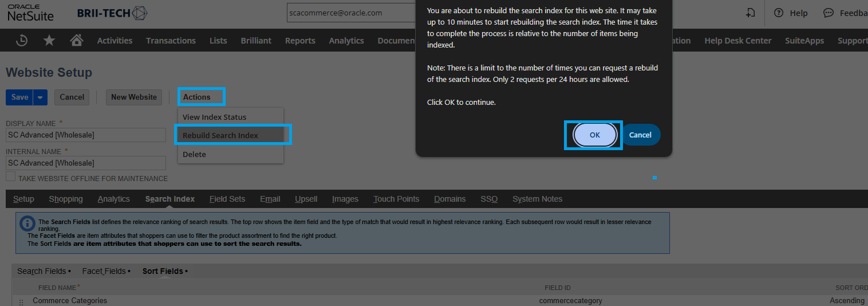This screenshot has width=868, height=306.
Task: Switch to the Touch Points tab
Action: click(396, 199)
